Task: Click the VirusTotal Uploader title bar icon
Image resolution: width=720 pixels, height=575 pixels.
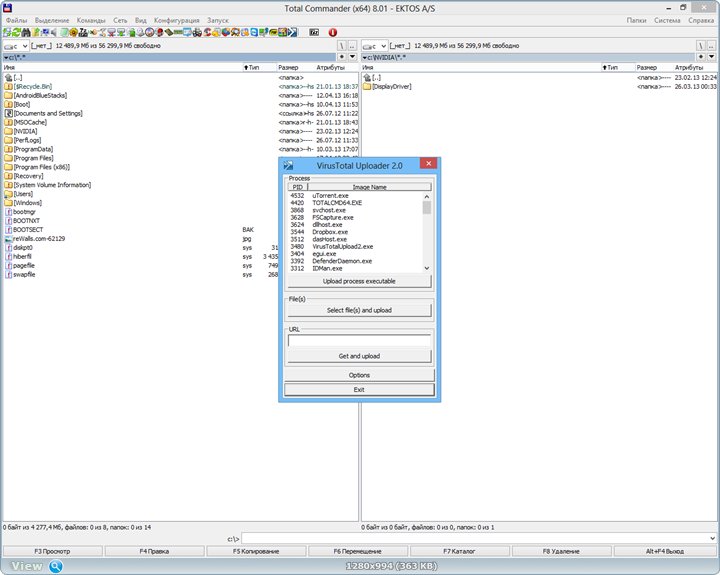Action: 288,163
